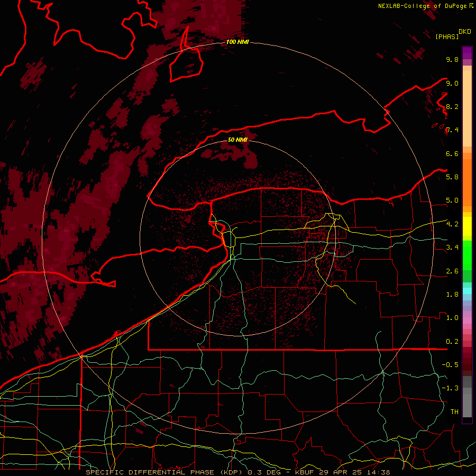Click the 9.0 value on the color scale
This screenshot has height=476, width=476.
tap(452, 84)
